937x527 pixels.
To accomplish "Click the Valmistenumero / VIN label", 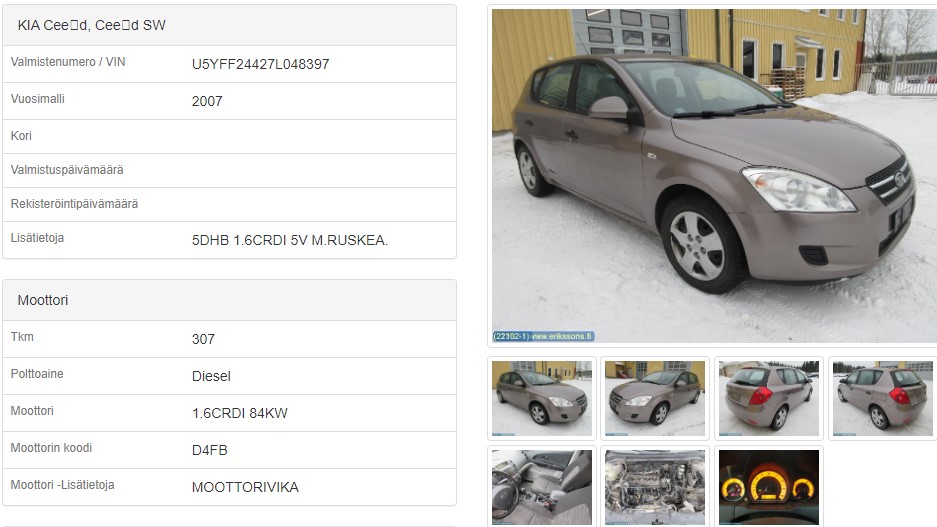I will [x=68, y=62].
